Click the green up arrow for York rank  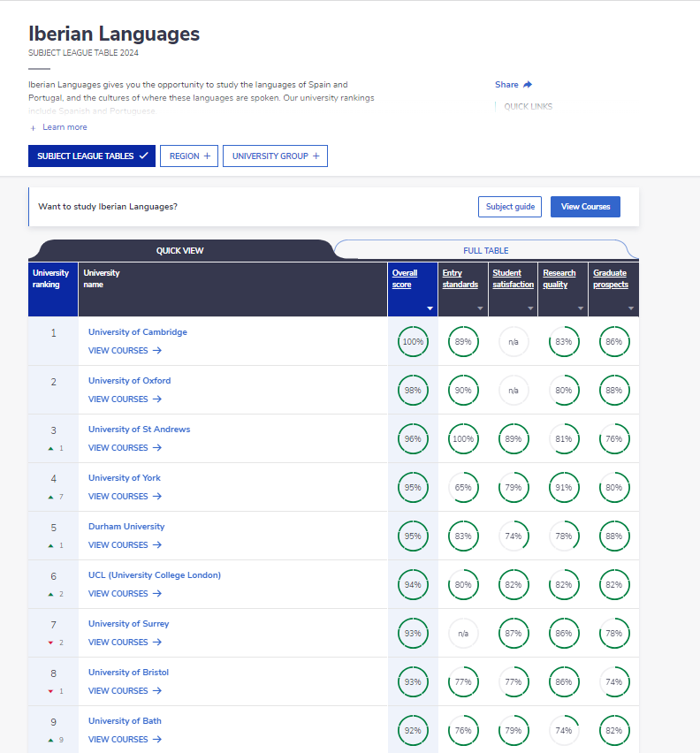(x=50, y=497)
